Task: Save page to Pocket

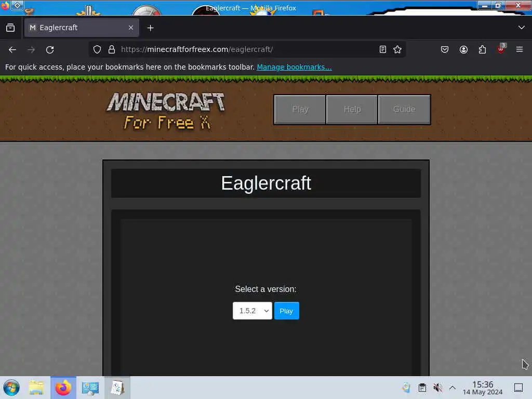Action: (x=445, y=49)
